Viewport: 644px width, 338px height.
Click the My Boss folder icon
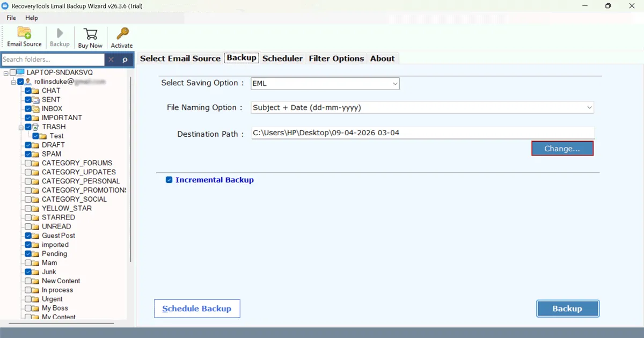pyautogui.click(x=36, y=308)
